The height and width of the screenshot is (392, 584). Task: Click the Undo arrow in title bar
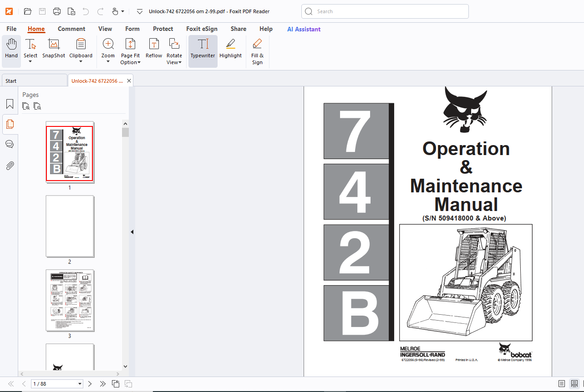pos(86,11)
